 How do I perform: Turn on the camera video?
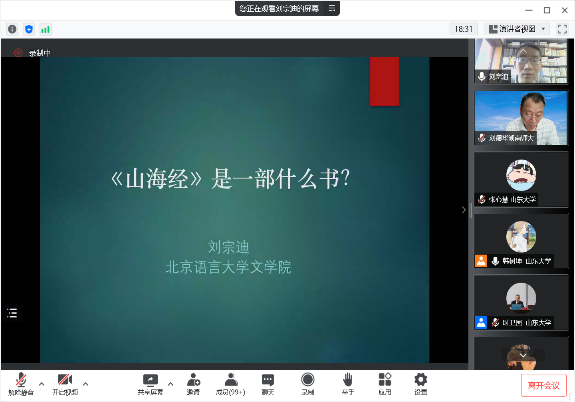pos(65,384)
